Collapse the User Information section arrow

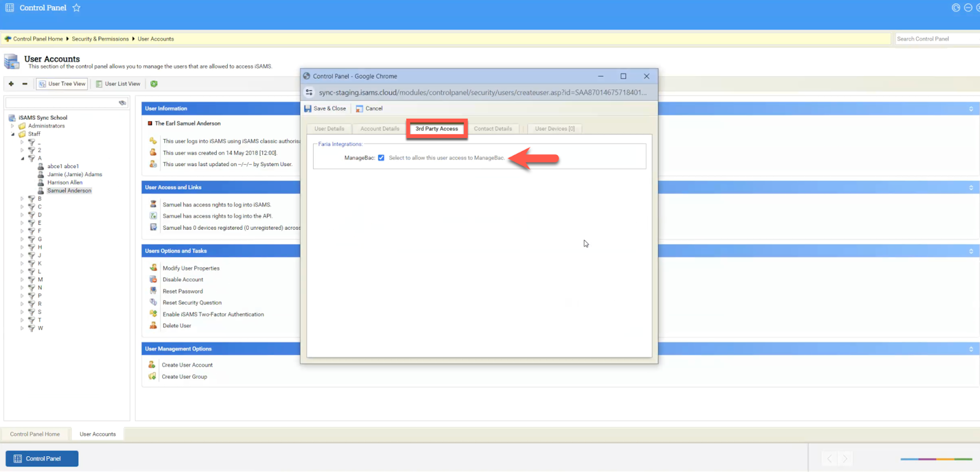(970, 108)
